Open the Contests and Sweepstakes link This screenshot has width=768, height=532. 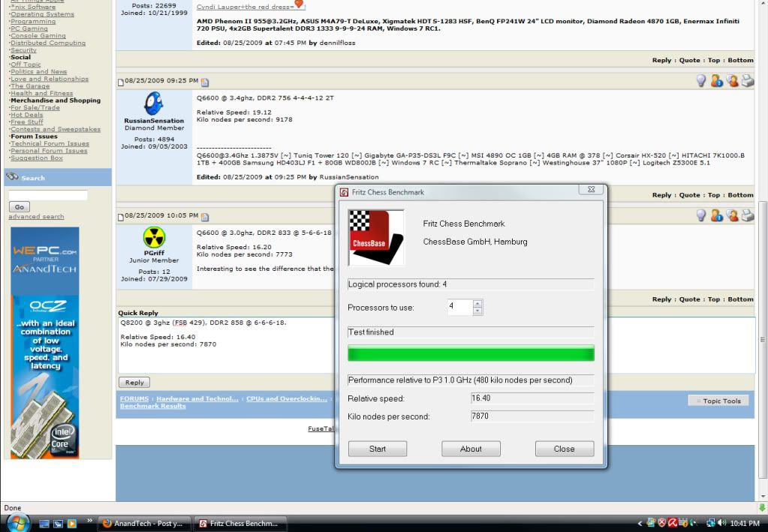(56, 129)
